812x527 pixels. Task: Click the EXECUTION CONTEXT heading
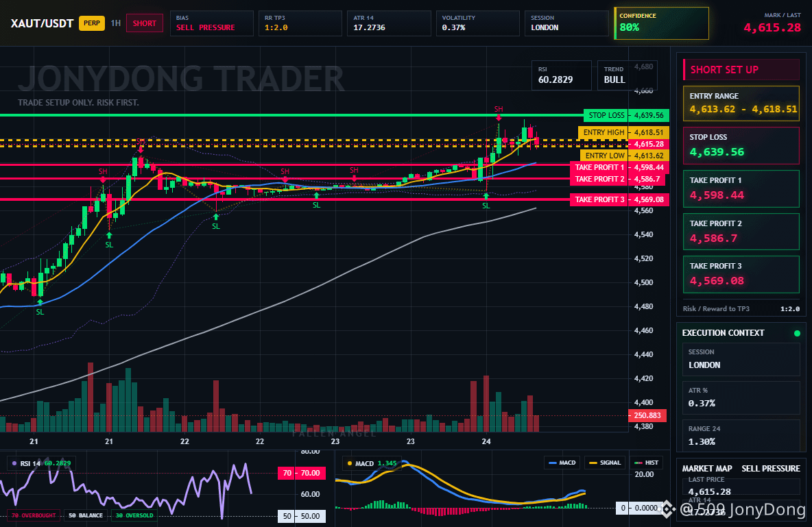click(723, 333)
